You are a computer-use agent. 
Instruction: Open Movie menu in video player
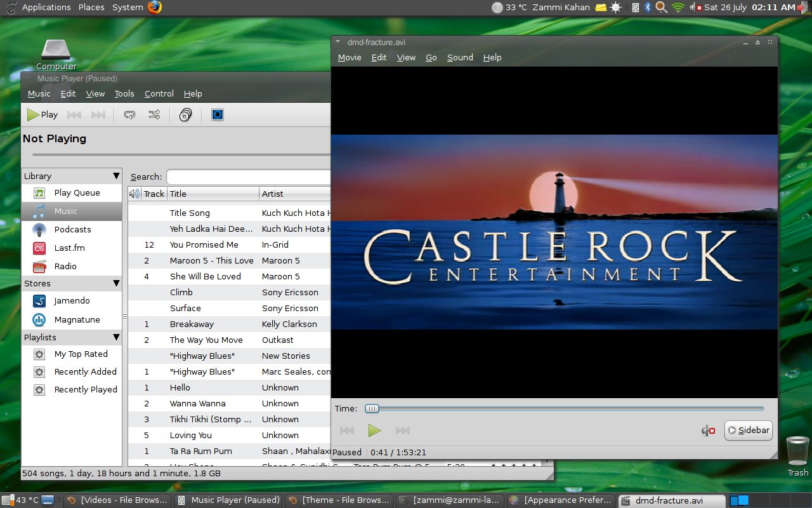point(350,57)
